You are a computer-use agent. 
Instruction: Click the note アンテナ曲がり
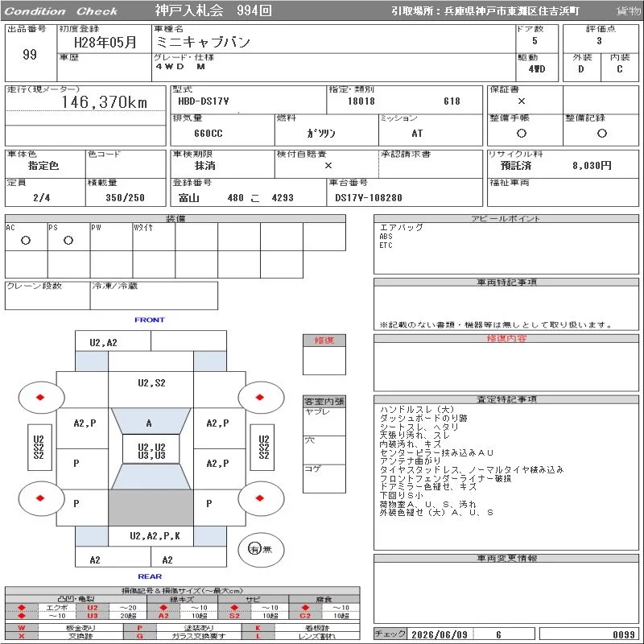coord(411,460)
